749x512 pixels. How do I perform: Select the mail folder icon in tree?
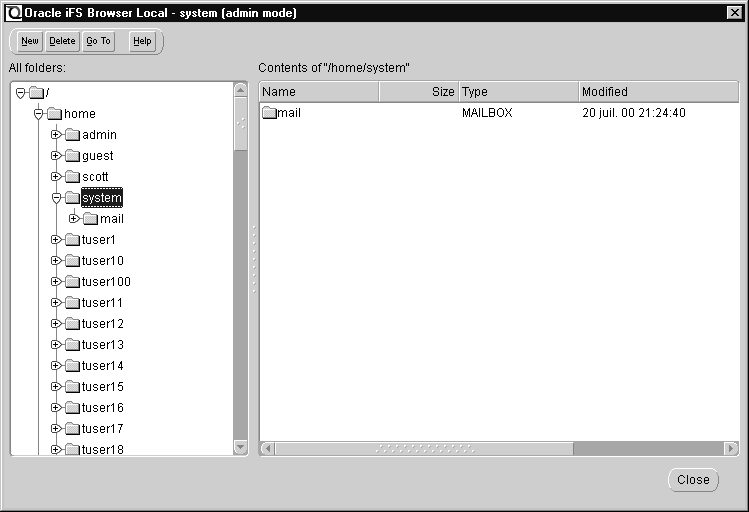click(x=90, y=219)
